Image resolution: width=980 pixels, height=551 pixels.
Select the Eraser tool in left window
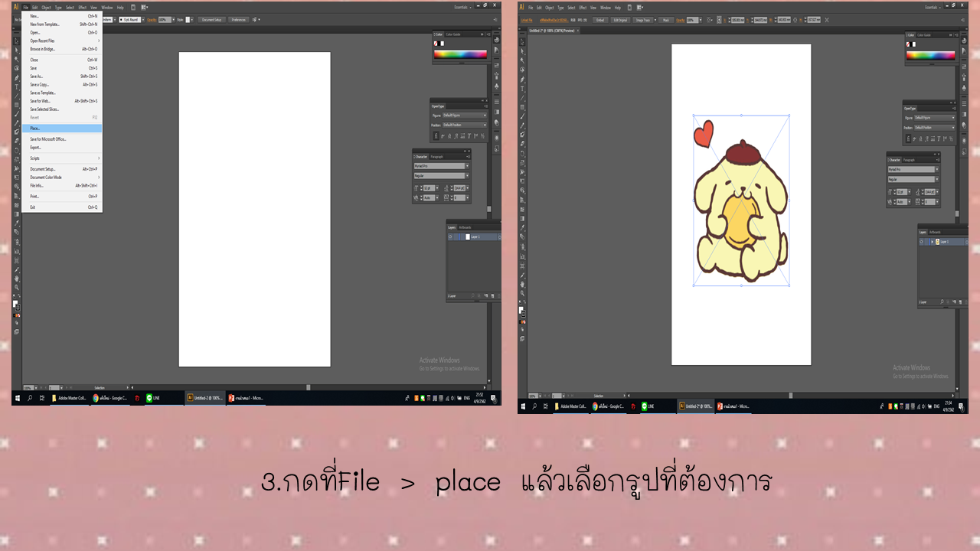click(16, 141)
